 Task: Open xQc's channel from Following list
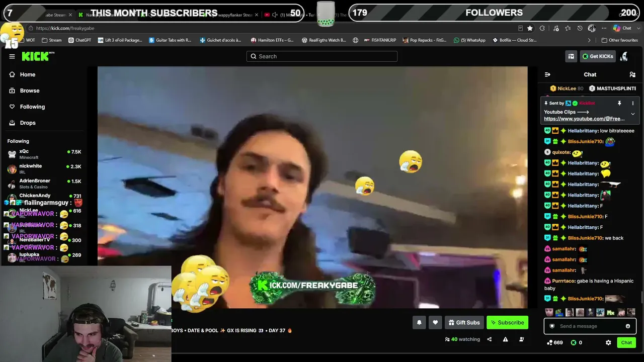(x=44, y=154)
